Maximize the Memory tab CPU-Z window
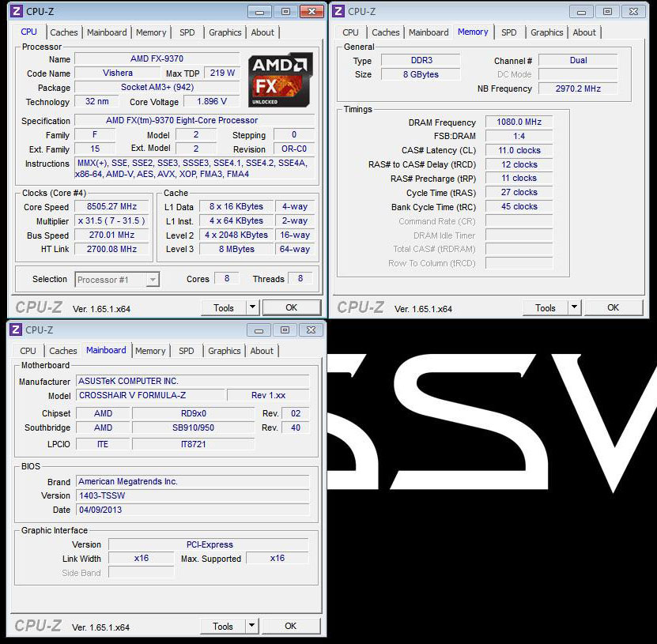657x644 pixels. (607, 12)
